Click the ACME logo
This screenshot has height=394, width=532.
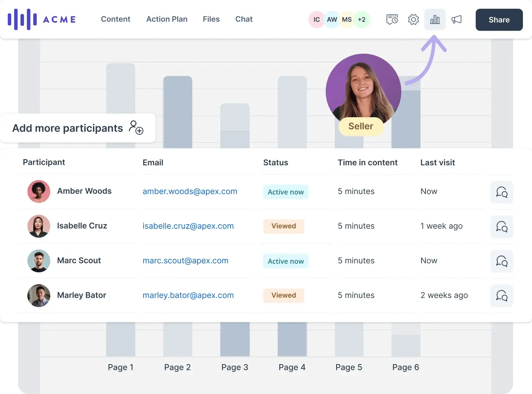tap(41, 19)
